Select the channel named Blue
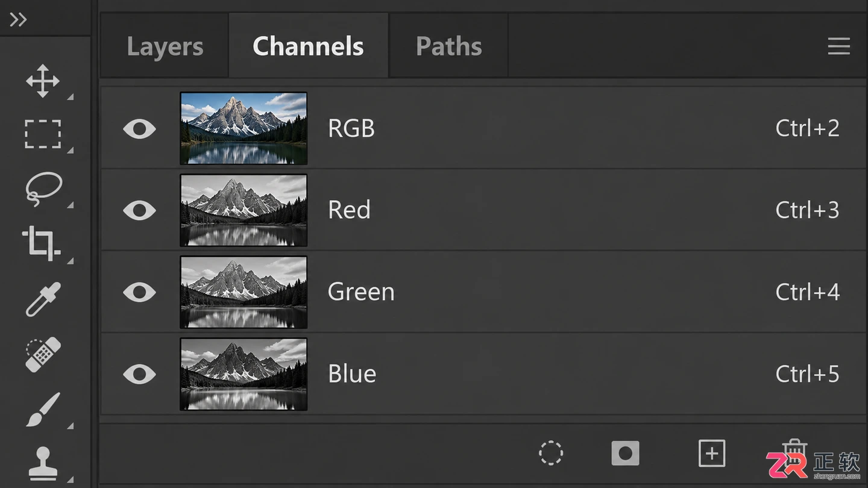Viewport: 868px width, 488px height. coord(483,374)
